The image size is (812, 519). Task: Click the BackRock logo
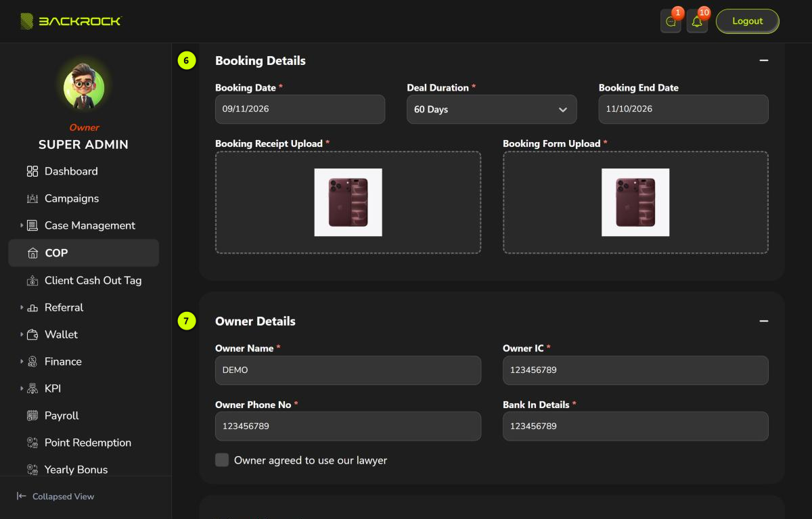(70, 21)
